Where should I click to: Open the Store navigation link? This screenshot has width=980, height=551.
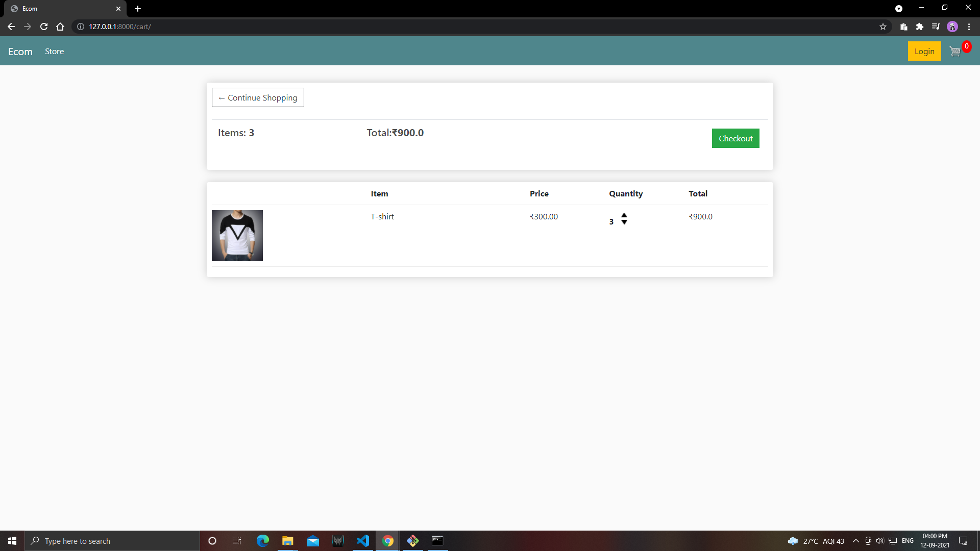point(54,51)
